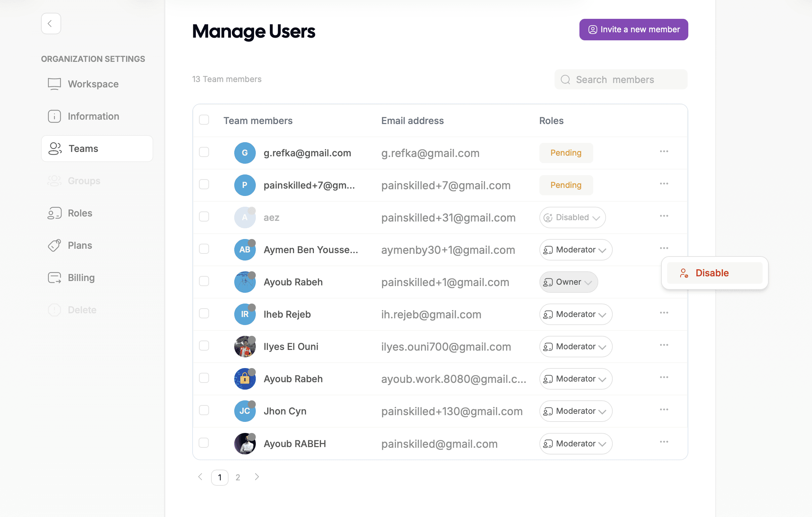Click the Workspace monitor icon
812x517 pixels.
[x=54, y=84]
